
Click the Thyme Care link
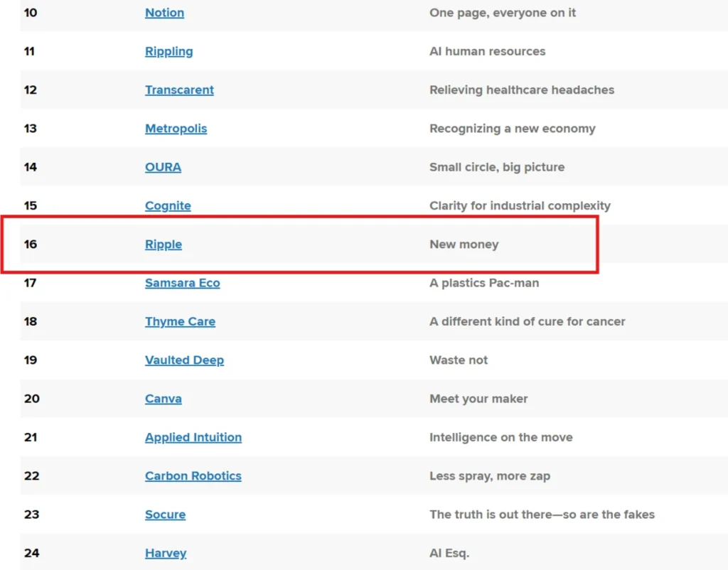(x=180, y=321)
